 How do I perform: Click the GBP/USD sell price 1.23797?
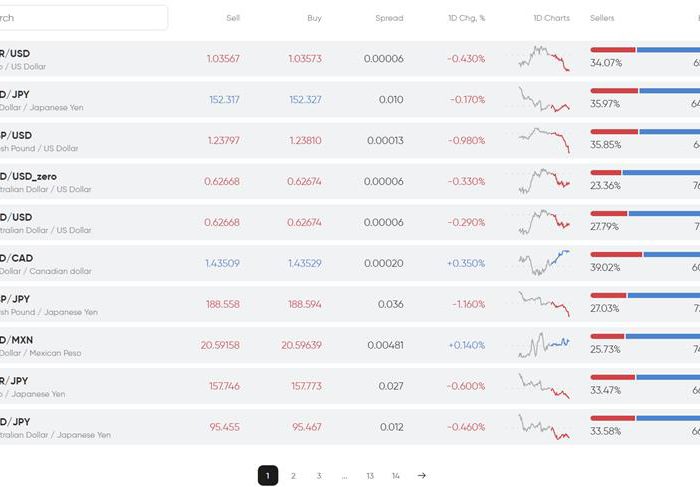tap(223, 140)
